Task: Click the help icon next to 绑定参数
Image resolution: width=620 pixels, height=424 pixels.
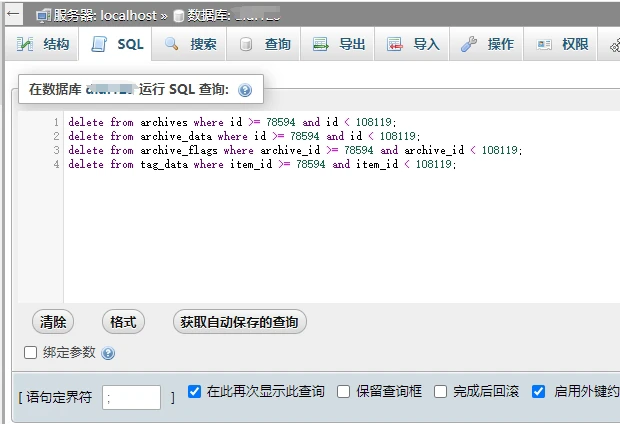Action: click(109, 353)
